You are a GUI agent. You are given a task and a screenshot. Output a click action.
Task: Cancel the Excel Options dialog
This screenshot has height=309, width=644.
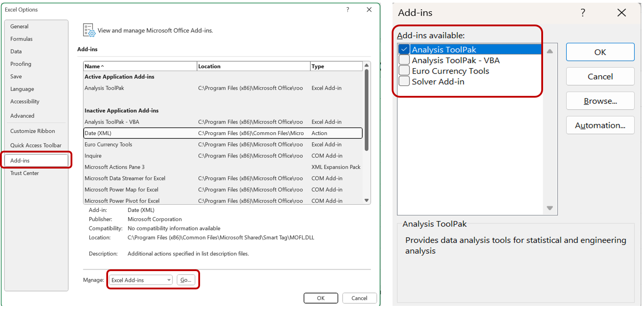(359, 298)
